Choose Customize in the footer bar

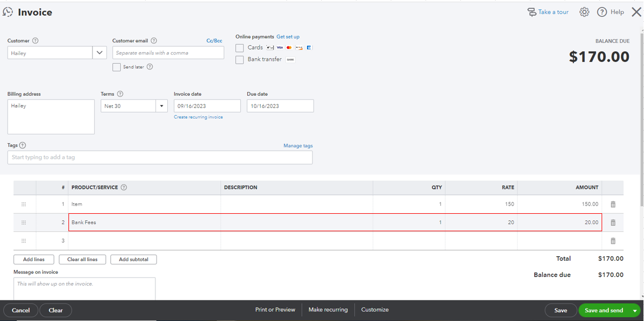coord(375,310)
